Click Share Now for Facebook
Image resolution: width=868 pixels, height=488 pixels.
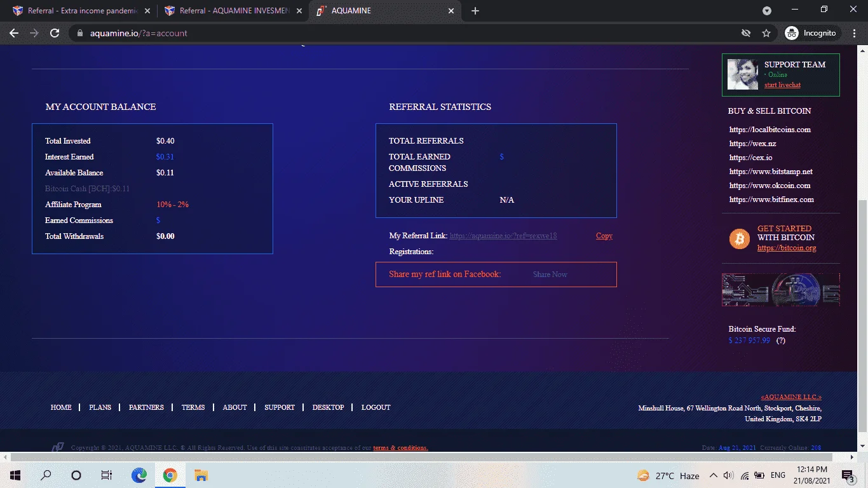[x=550, y=274]
